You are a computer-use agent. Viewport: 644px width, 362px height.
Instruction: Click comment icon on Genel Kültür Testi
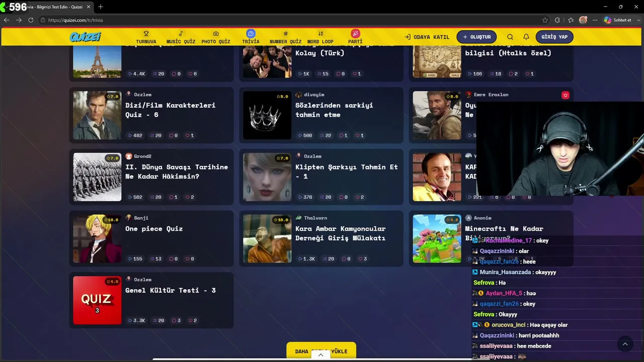(174, 321)
